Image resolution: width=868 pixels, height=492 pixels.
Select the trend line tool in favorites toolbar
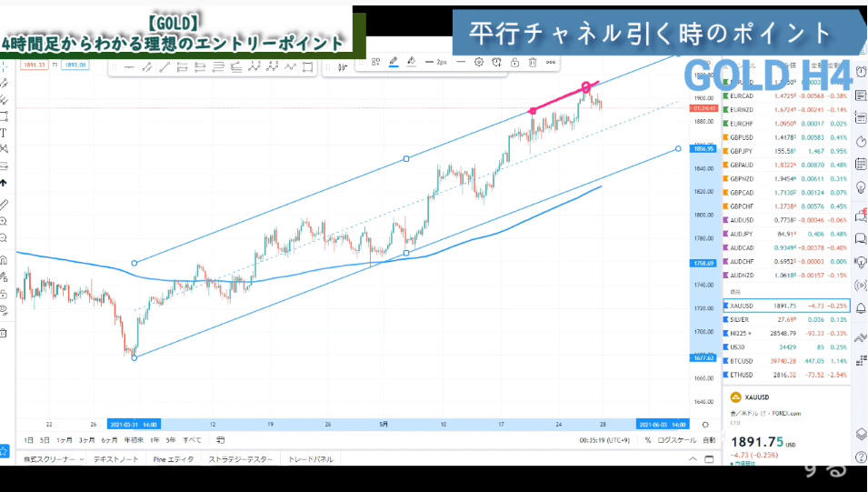(x=165, y=67)
